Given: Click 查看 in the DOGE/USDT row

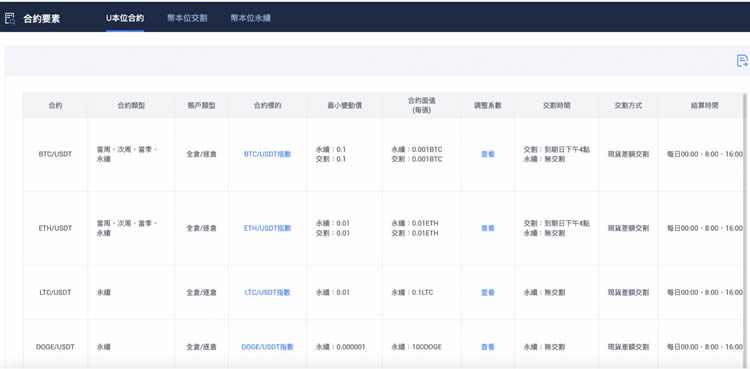Looking at the screenshot, I should [487, 347].
